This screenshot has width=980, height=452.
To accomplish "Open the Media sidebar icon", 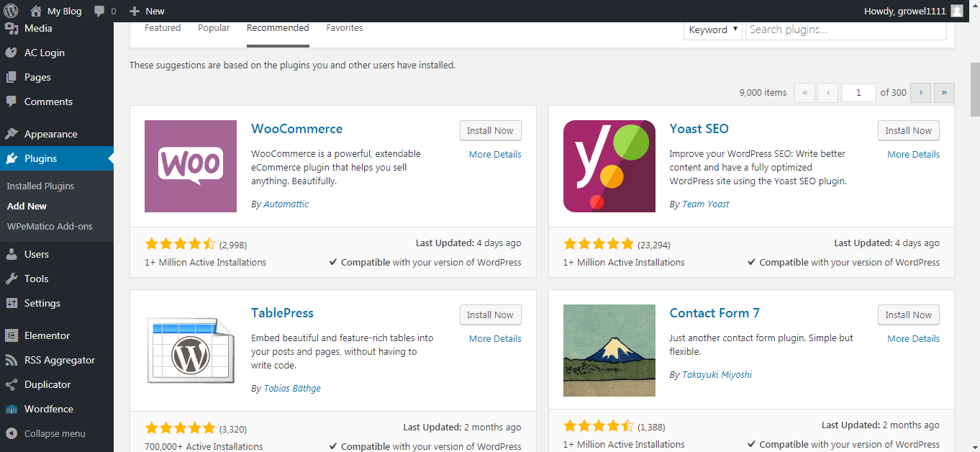I will click(11, 28).
